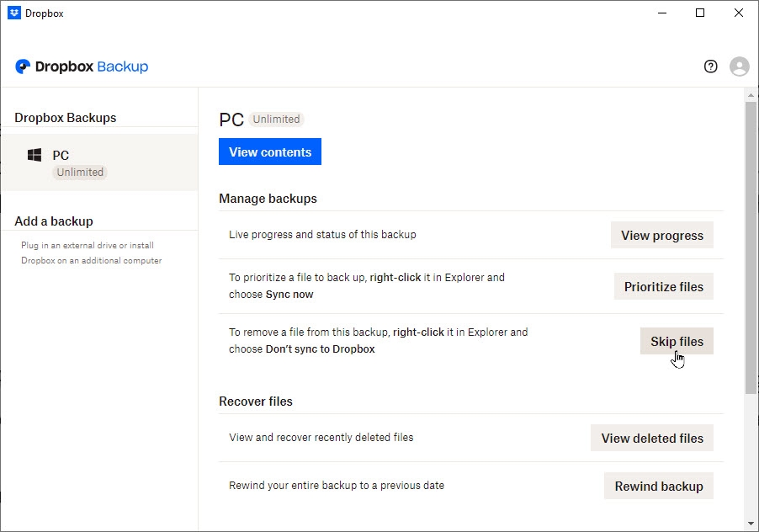
Task: Open View deleted files to recover files
Action: pyautogui.click(x=651, y=438)
